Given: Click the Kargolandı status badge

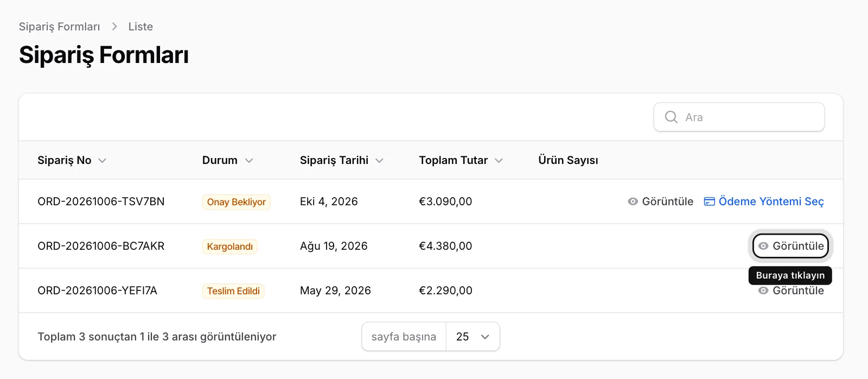Looking at the screenshot, I should coord(230,247).
